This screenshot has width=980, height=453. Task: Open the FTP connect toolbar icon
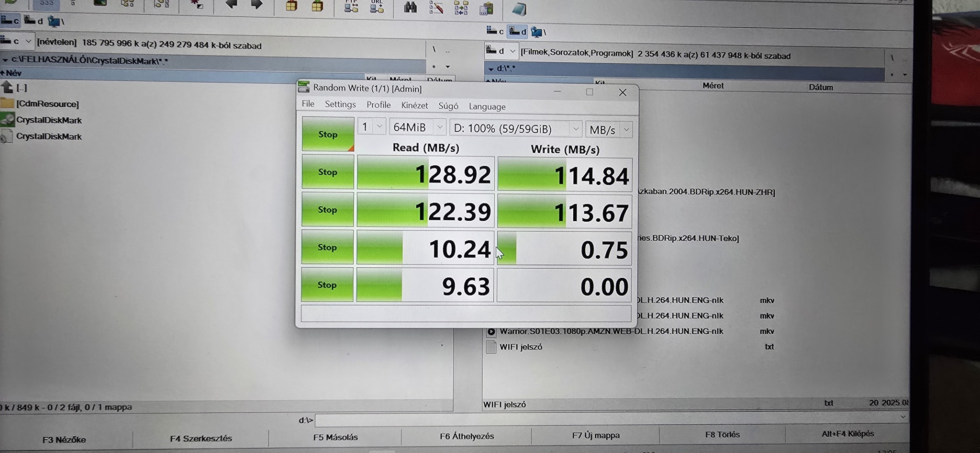(351, 6)
